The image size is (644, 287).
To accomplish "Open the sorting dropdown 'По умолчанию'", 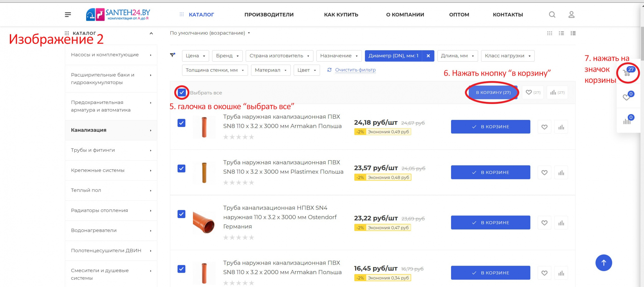I will [x=210, y=33].
